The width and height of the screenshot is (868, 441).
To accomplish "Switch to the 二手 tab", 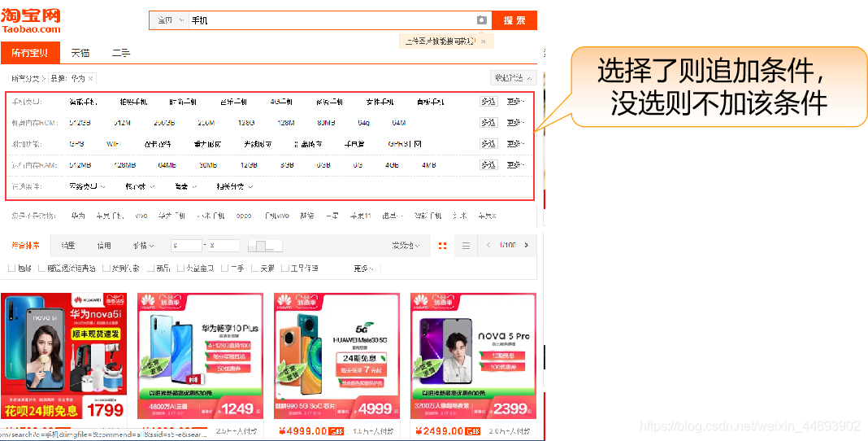I will point(120,53).
